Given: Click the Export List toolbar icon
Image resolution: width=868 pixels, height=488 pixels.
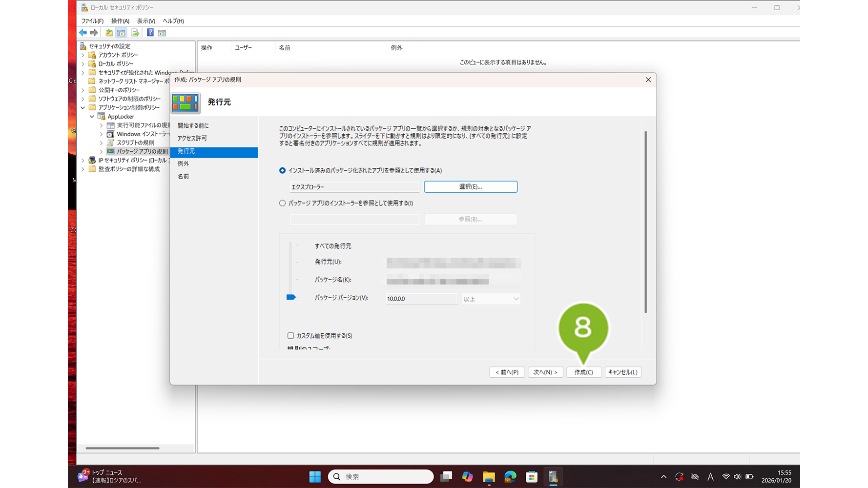Looking at the screenshot, I should [x=135, y=33].
